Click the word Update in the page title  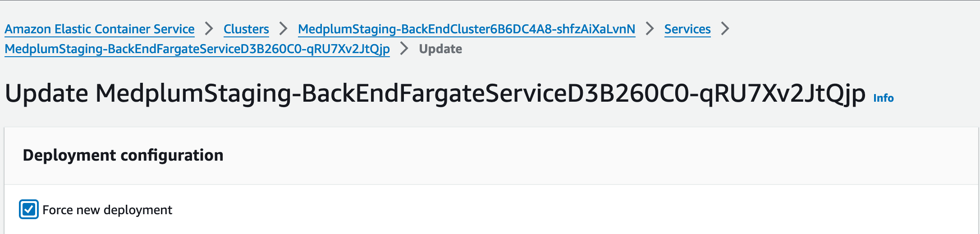coord(46,94)
